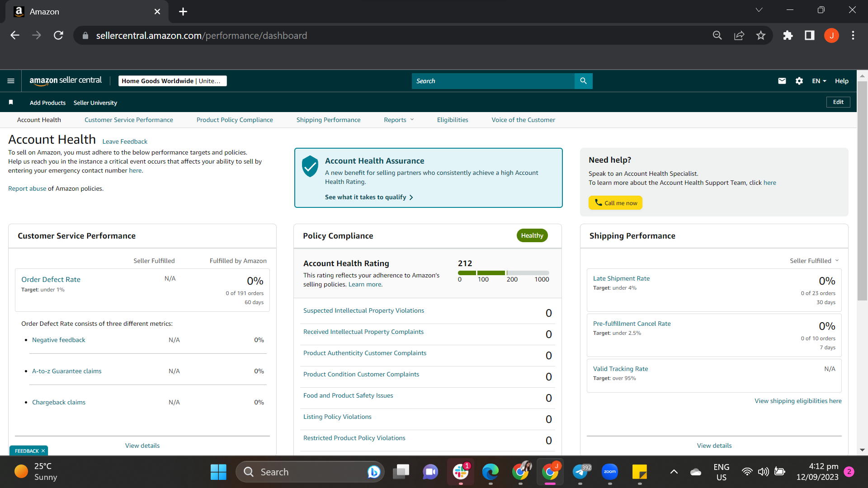Click the Account Health Rating progress bar
The width and height of the screenshot is (868, 488).
(x=504, y=273)
